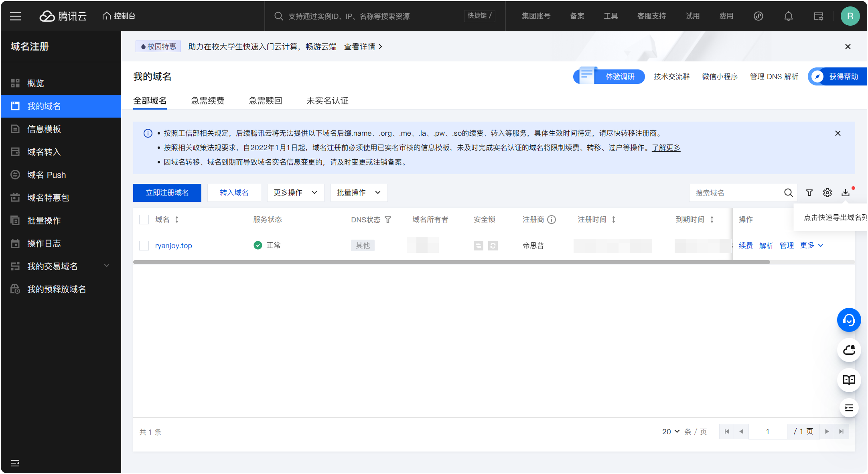Check the select-all checkbox in table header
This screenshot has height=474, width=868.
tap(144, 220)
